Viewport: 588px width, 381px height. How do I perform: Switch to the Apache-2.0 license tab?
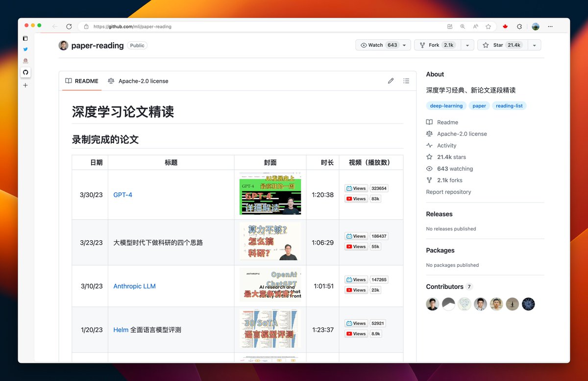pos(138,81)
